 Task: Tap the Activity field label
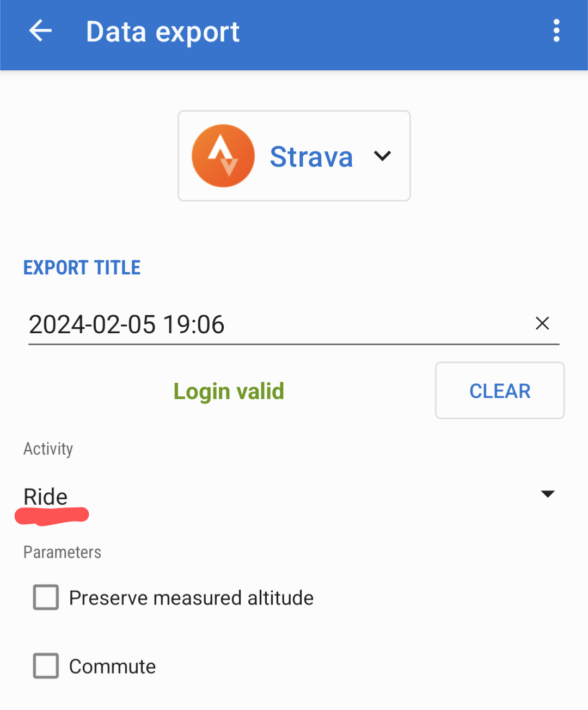[x=48, y=449]
